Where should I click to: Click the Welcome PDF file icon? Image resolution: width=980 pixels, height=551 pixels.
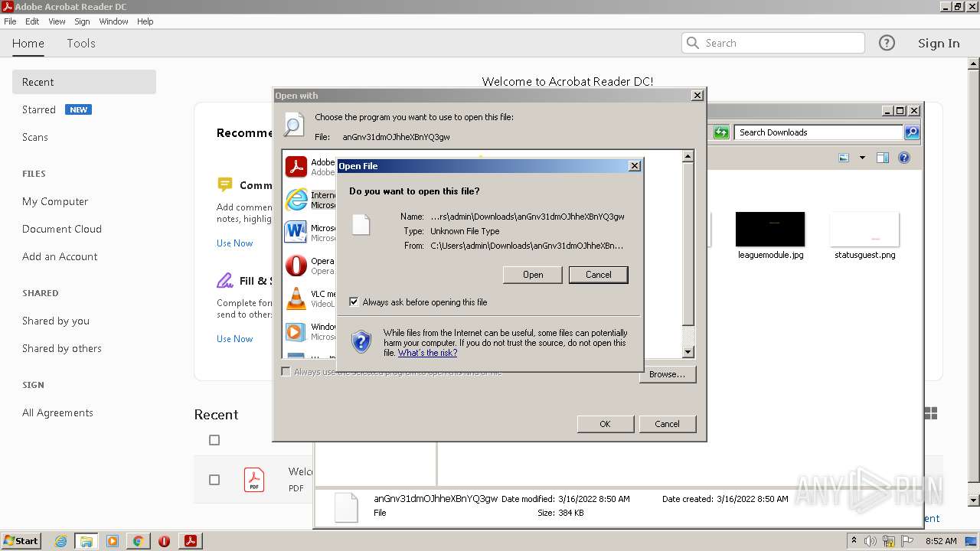254,480
